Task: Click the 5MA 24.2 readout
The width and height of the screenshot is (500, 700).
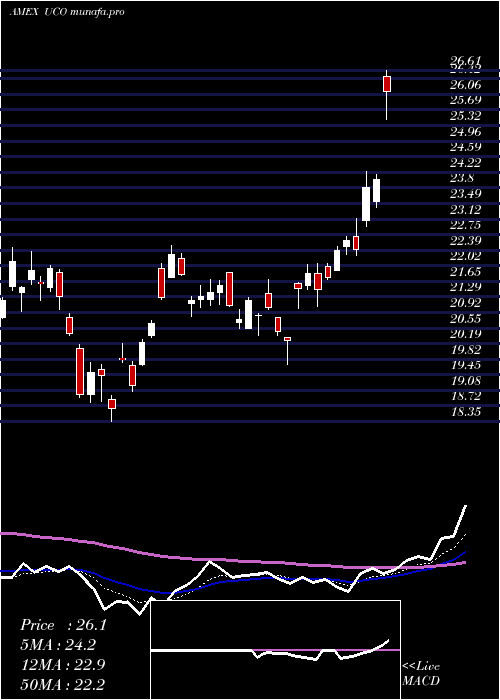Action: pyautogui.click(x=58, y=645)
